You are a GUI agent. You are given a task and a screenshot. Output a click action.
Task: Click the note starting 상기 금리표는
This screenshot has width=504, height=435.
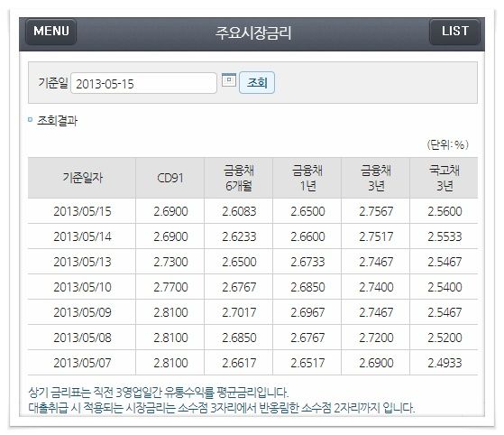pos(159,393)
